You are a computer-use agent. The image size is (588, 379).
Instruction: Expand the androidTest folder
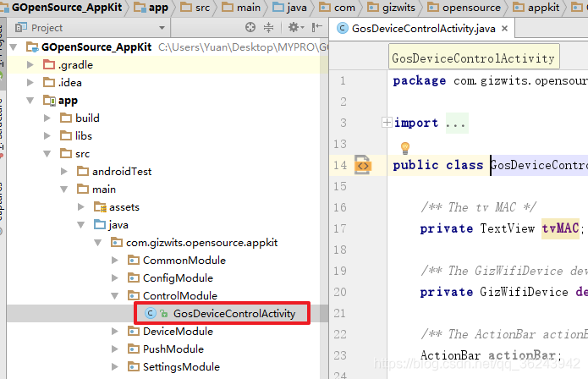[64, 172]
